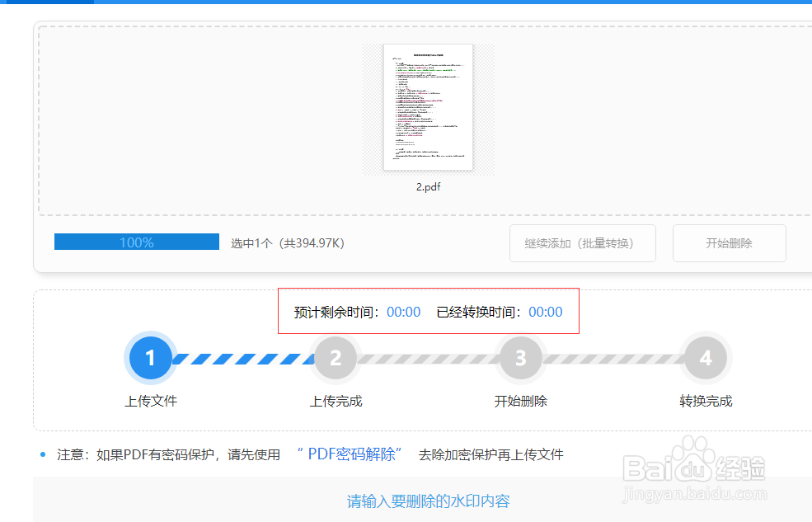Click step 3 circle labeled 开始删除
Screen dimensions: 812x522
pyautogui.click(x=520, y=358)
